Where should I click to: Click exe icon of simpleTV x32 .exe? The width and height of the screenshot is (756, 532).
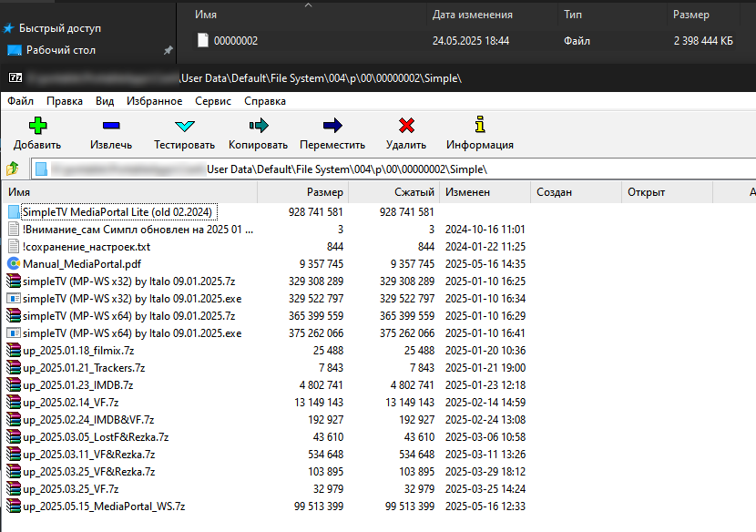point(14,299)
